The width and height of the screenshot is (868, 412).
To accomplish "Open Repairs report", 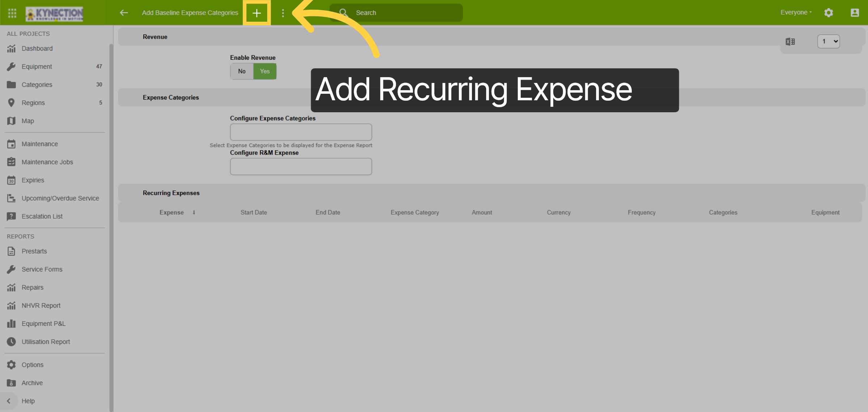I will 33,287.
